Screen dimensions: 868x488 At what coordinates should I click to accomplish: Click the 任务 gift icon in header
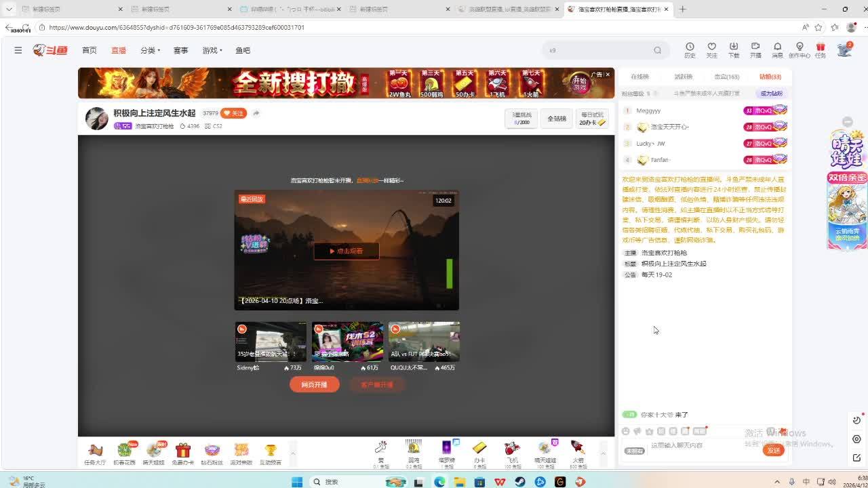pyautogui.click(x=821, y=49)
